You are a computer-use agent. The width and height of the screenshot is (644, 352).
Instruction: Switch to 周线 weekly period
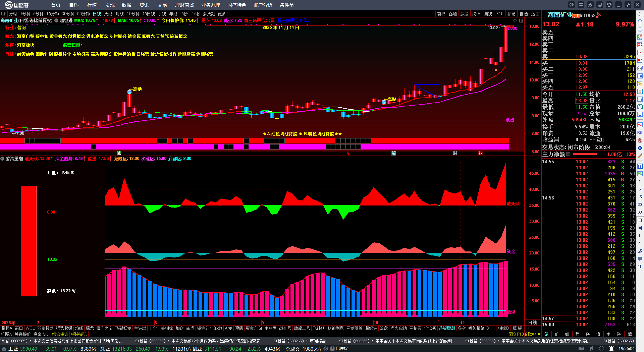[108, 14]
